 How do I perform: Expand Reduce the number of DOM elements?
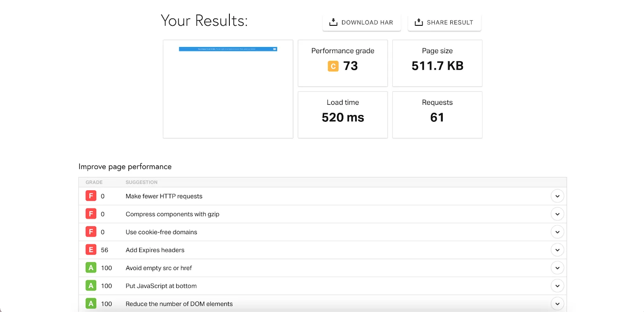click(x=557, y=304)
